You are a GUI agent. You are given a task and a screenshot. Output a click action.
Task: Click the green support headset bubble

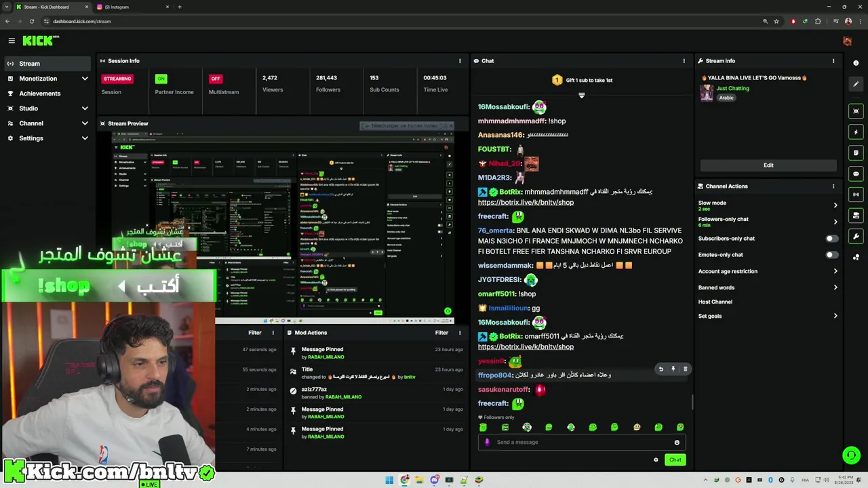[x=851, y=455]
